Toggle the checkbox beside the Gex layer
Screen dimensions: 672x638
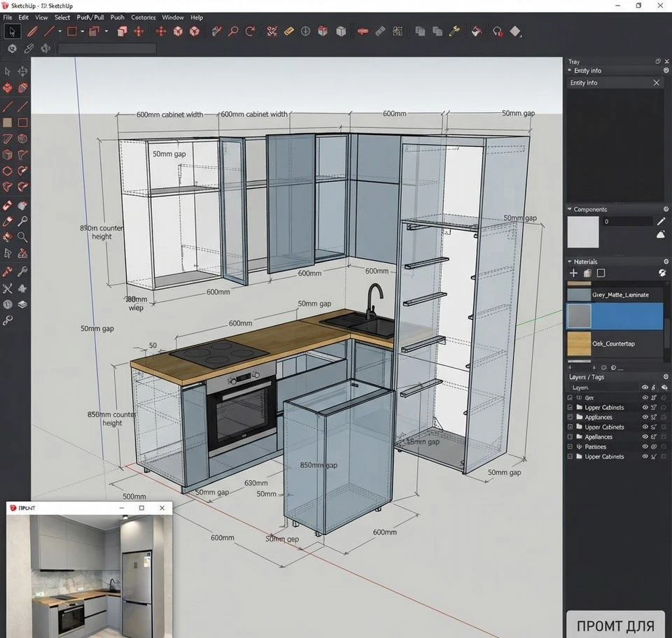coord(570,397)
